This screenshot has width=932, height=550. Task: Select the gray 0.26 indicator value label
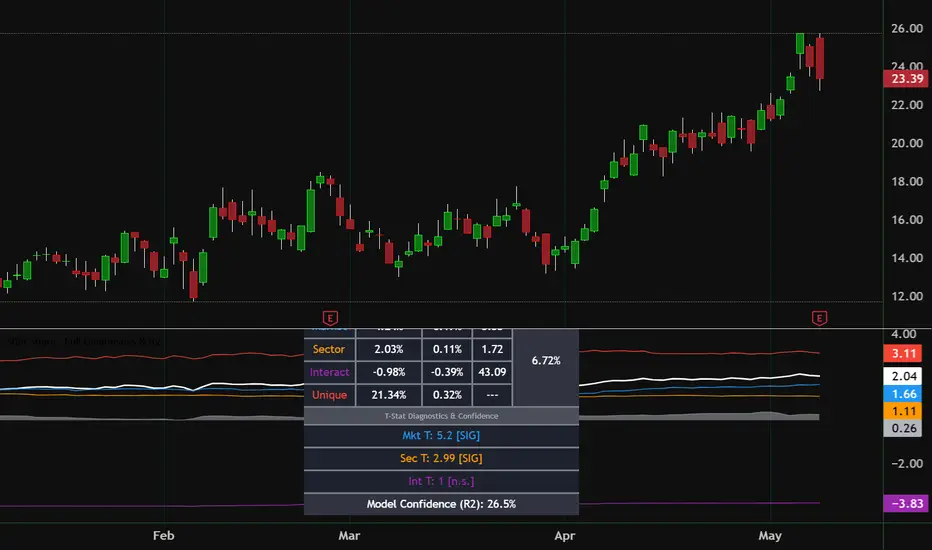[903, 428]
